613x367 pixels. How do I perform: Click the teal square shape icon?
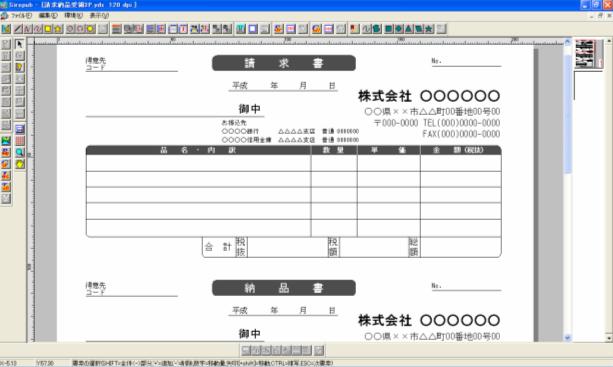pos(388,29)
